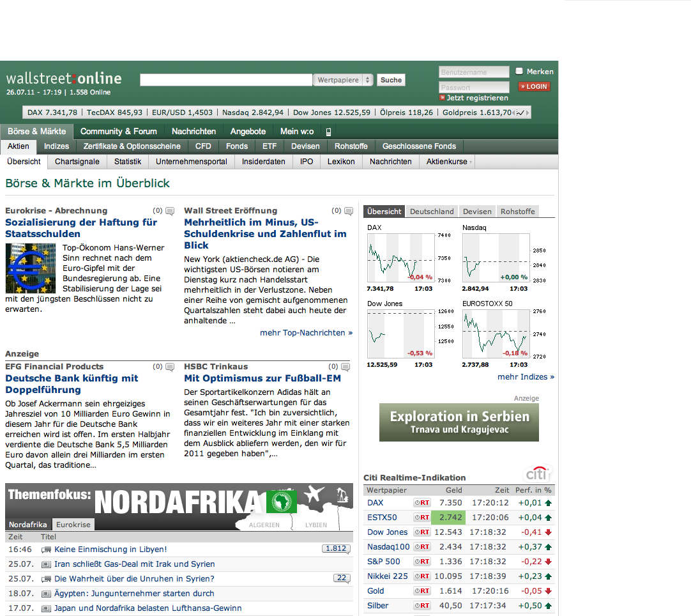691x616 pixels.
Task: Open the Nasdaq chart thumbnail
Action: [x=496, y=258]
